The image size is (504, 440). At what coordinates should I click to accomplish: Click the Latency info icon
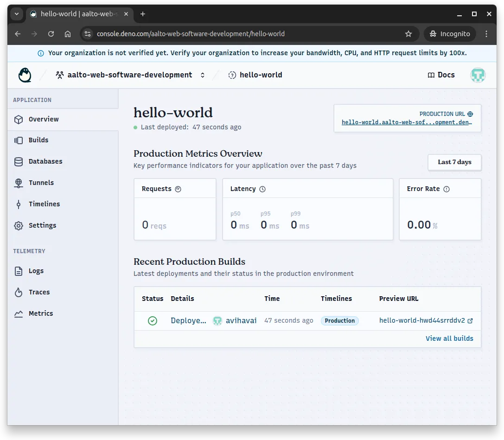point(262,189)
